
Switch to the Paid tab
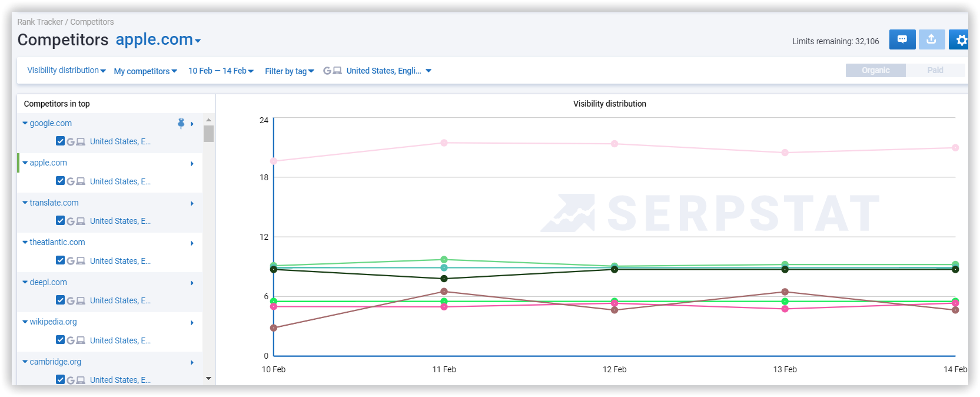coord(935,70)
